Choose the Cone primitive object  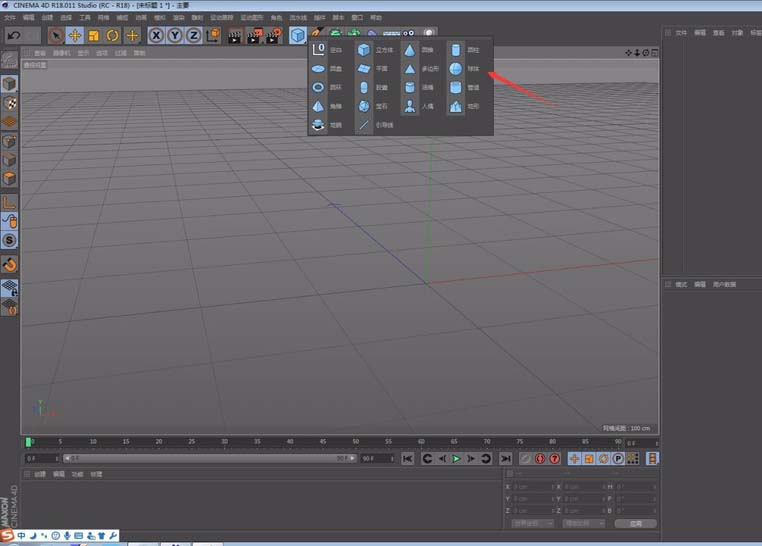tap(410, 50)
